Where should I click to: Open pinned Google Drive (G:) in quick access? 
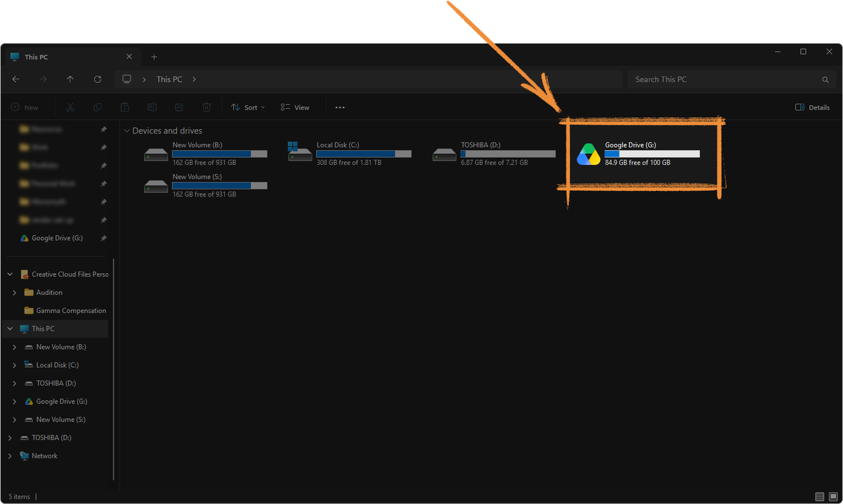point(56,238)
